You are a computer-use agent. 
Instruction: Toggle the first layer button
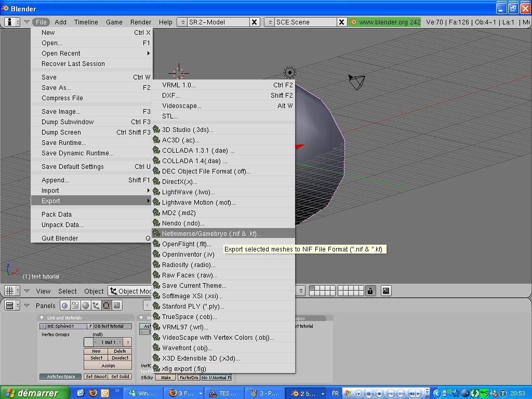pyautogui.click(x=312, y=288)
